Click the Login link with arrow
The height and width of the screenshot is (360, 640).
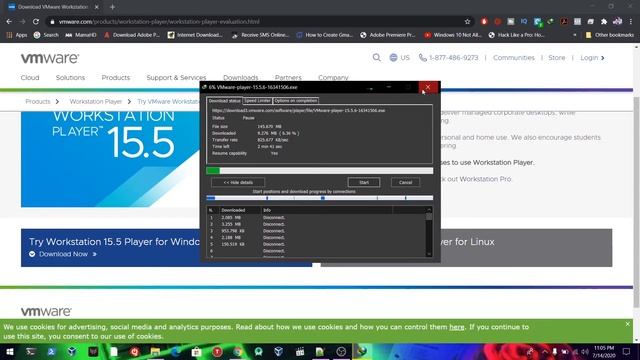[592, 58]
